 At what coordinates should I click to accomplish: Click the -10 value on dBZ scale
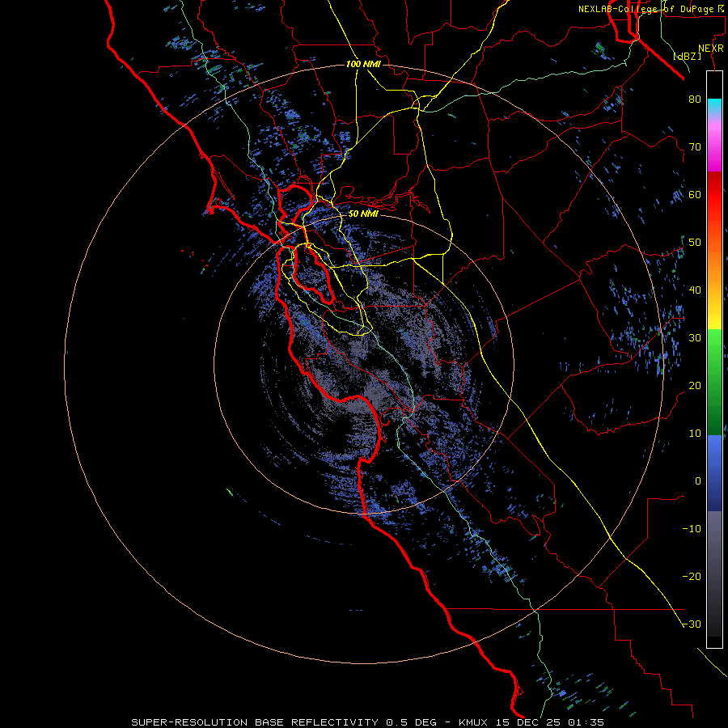pos(692,529)
